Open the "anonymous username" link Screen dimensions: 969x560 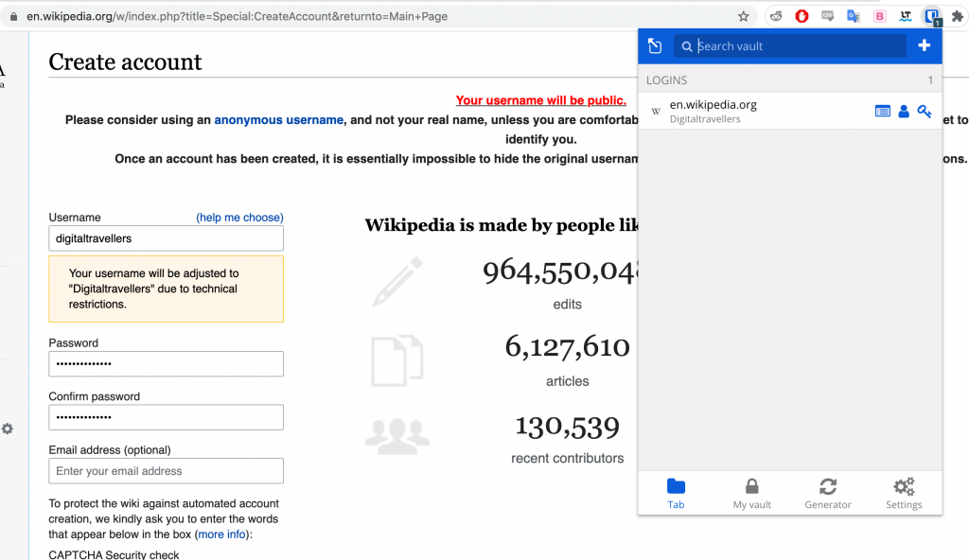(278, 120)
